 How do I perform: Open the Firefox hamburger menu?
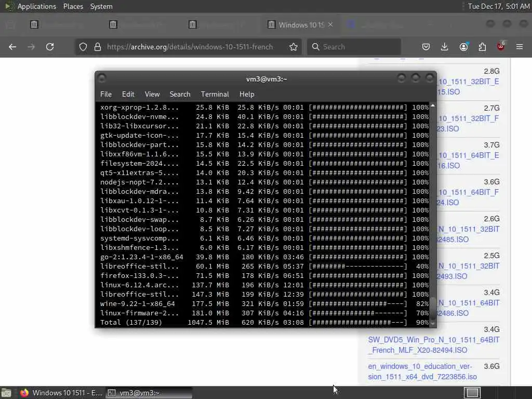coord(520,47)
